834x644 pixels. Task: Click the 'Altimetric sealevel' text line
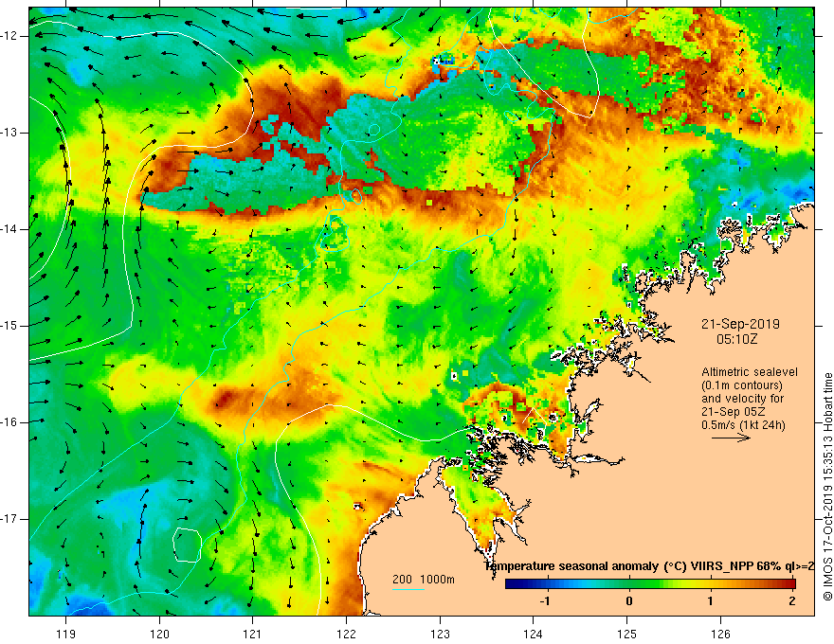coord(750,372)
